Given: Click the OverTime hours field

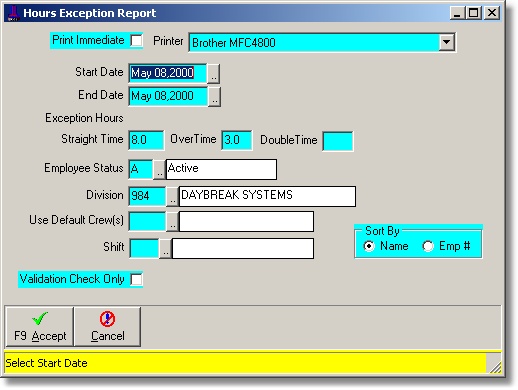Looking at the screenshot, I should pos(237,140).
